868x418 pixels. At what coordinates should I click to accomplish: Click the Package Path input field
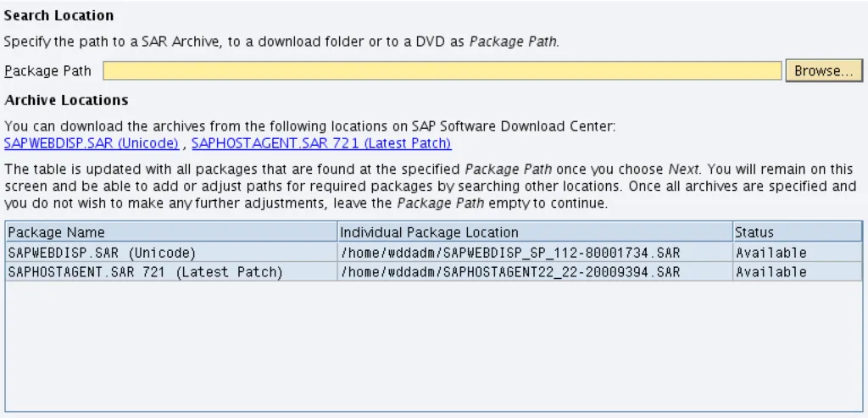pos(442,71)
